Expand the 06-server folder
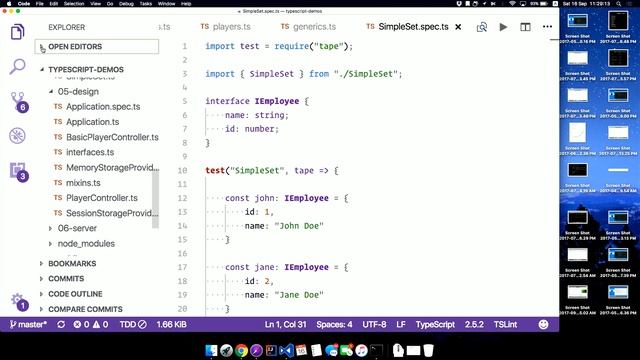The image size is (640, 360). coord(77,228)
